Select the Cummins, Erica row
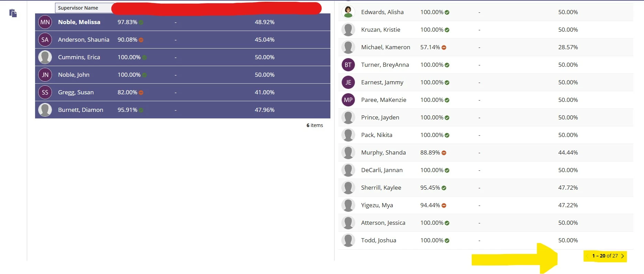 pyautogui.click(x=183, y=57)
